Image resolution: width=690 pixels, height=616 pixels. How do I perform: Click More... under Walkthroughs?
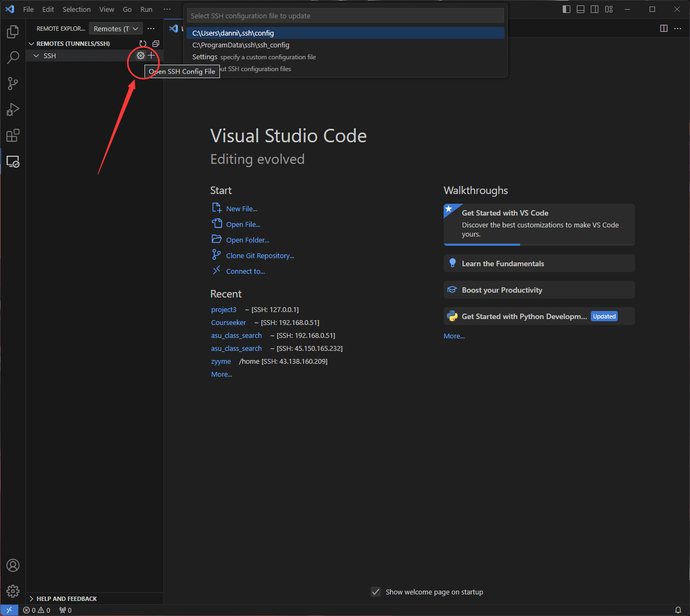coord(454,336)
